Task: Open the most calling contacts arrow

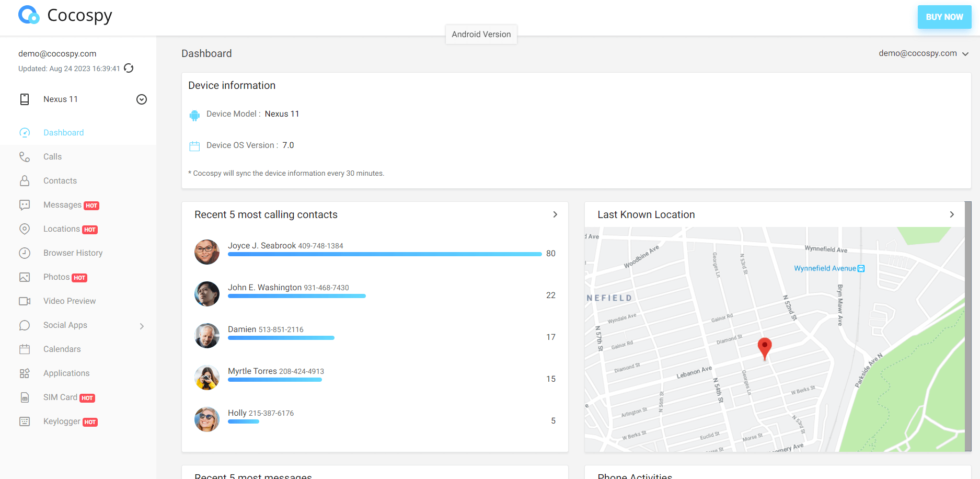Action: click(x=555, y=214)
